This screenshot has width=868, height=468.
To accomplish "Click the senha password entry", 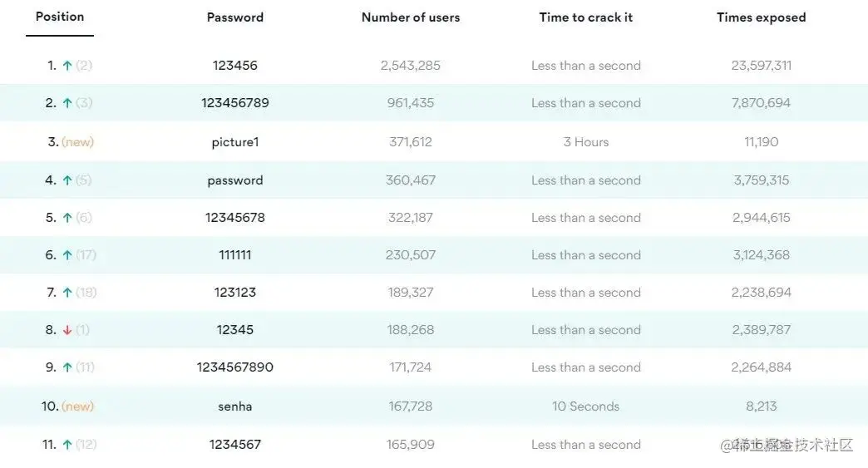I will tap(235, 406).
